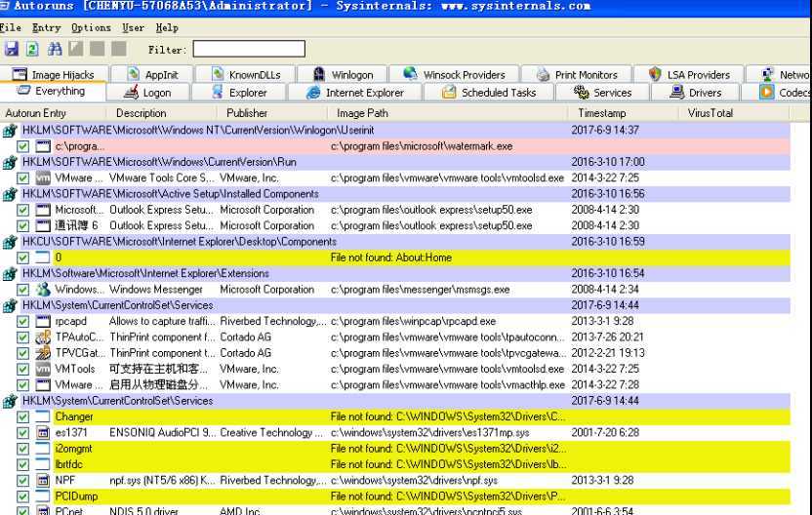Click the Windows Messenger entry icon
The height and width of the screenshot is (515, 812).
[43, 290]
